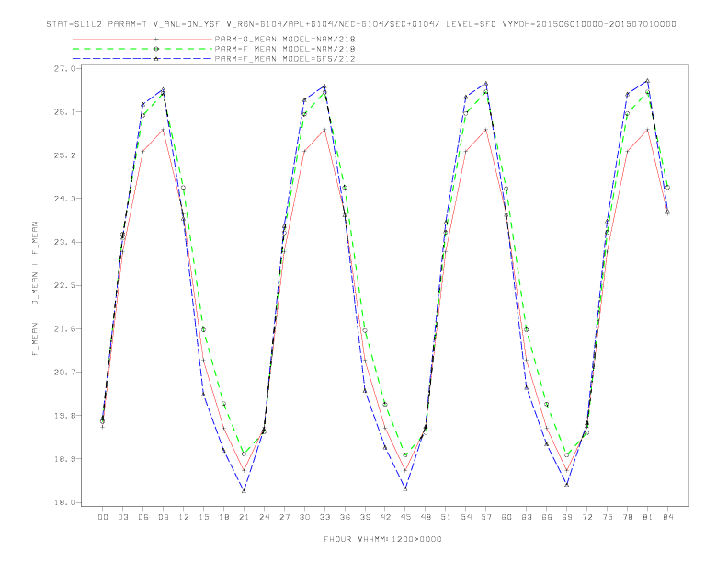Click x-axis tick label 69

point(567,517)
